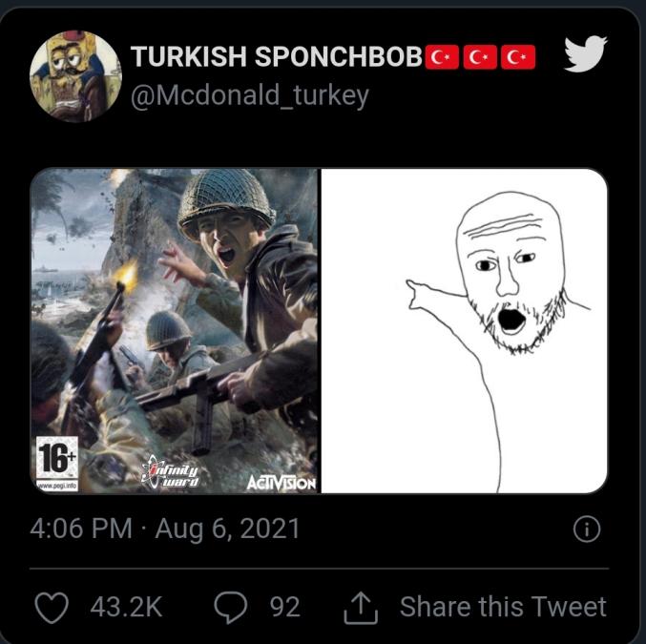Viewport: 646px width, 644px height.
Task: Click the PEGI 16+ rating badge
Action: click(55, 456)
